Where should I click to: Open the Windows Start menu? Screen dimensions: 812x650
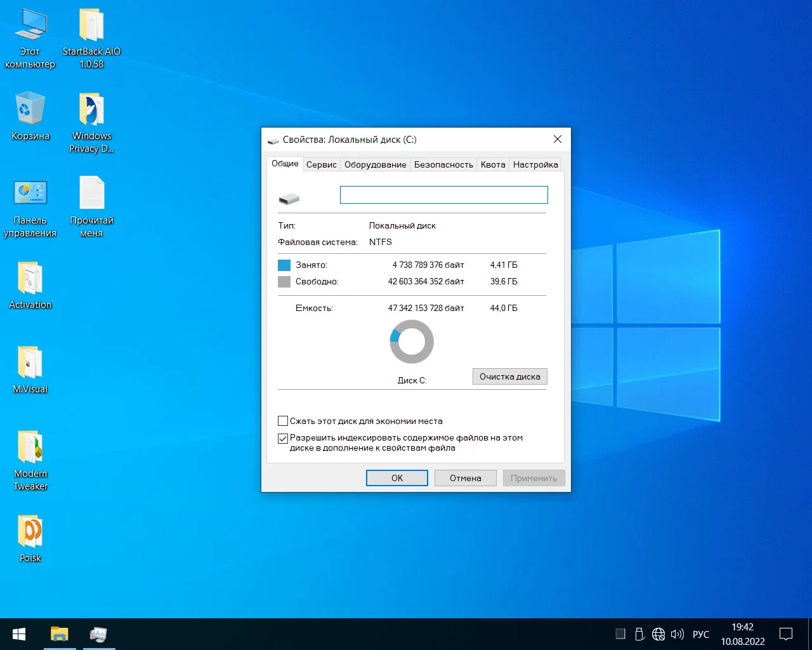[x=19, y=634]
